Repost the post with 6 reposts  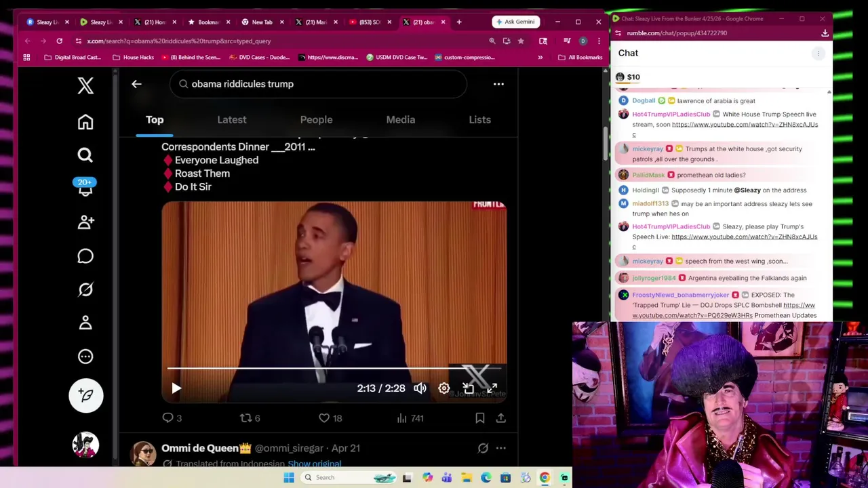point(250,418)
